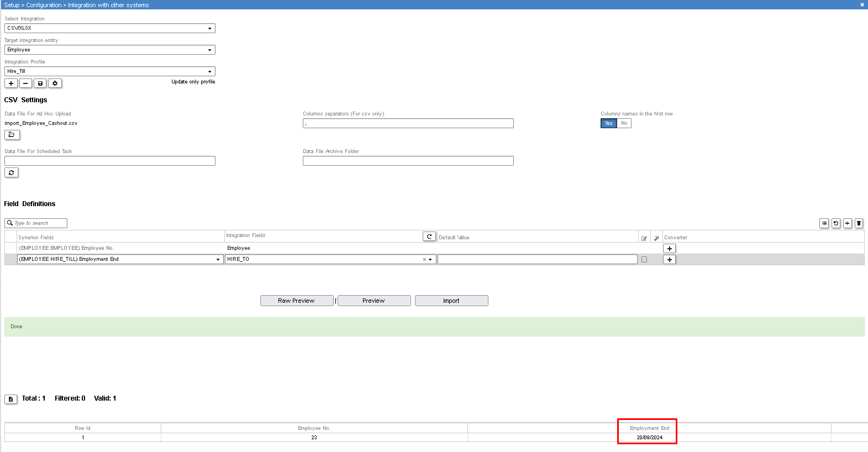Click the Done status message

coord(434,327)
